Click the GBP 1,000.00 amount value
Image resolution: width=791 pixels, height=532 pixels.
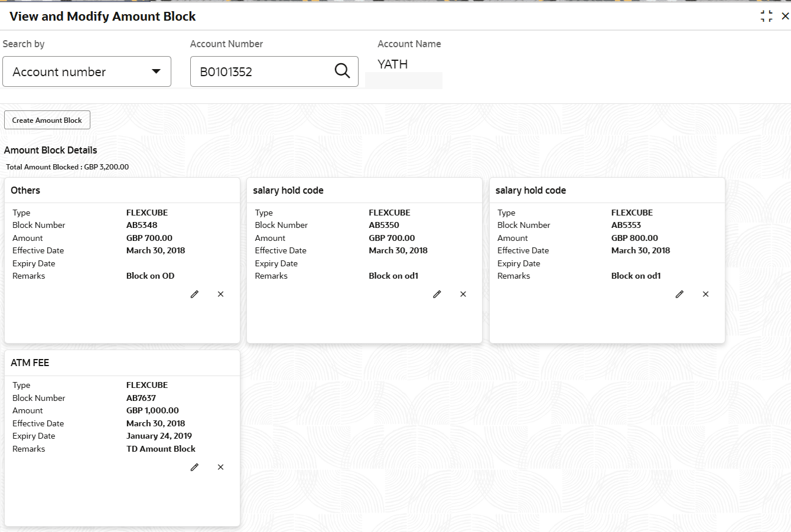[152, 410]
